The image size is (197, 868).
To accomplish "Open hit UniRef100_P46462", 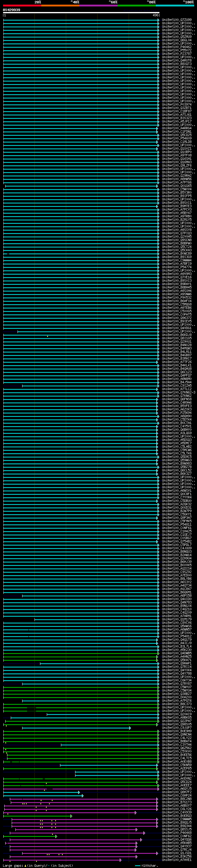I will (177, 47).
